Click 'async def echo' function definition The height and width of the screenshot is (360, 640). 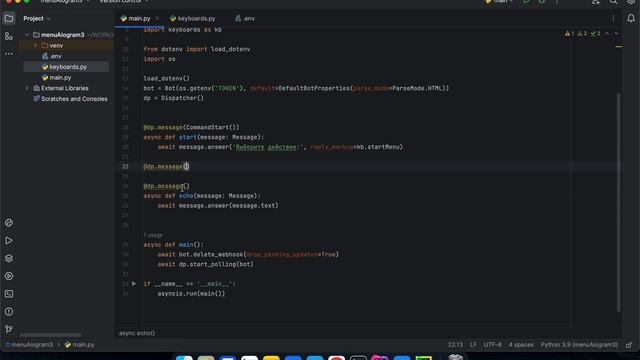click(202, 196)
